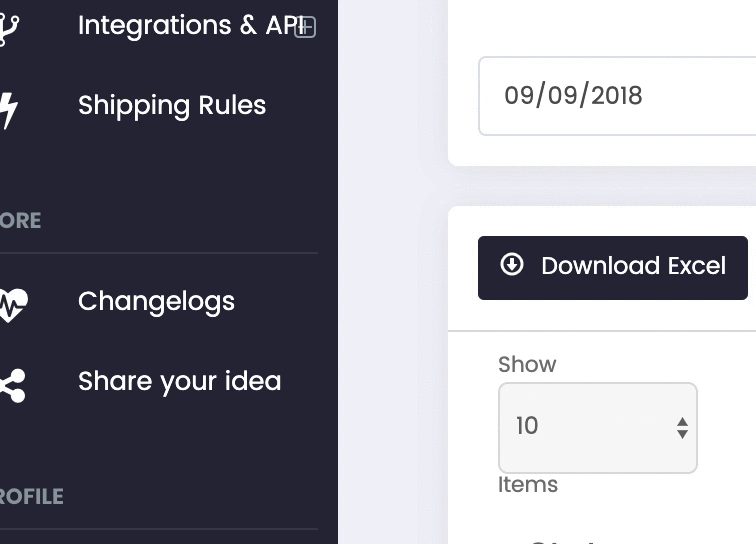Click the Shipping Rules lightning bolt icon

[x=8, y=109]
